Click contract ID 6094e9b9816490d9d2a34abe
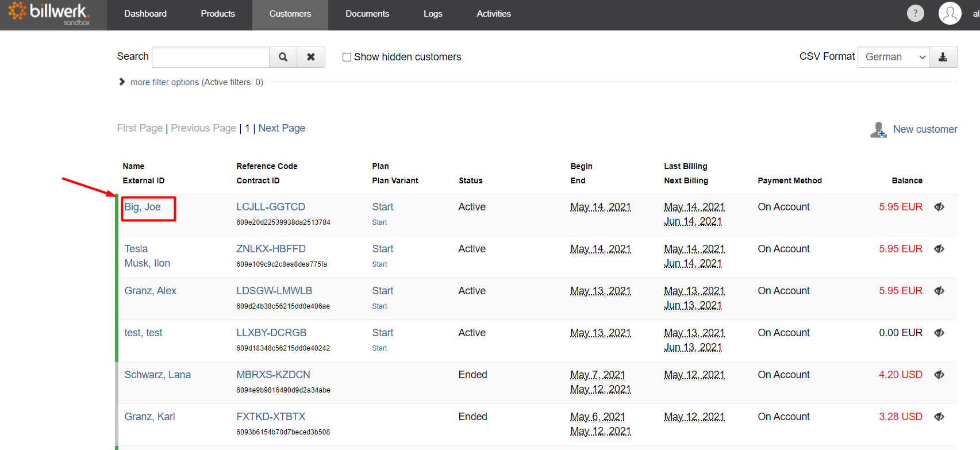Screen dimensions: 980x450 pyautogui.click(x=283, y=390)
